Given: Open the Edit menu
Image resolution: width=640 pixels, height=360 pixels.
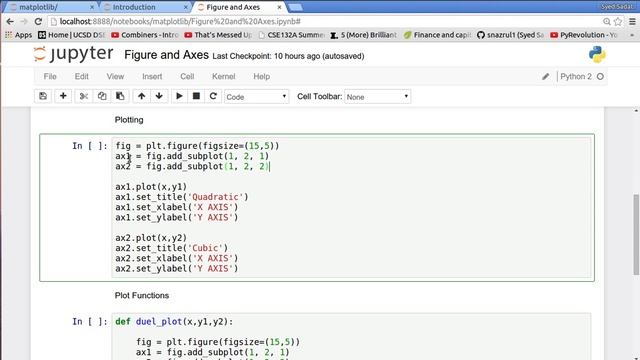Looking at the screenshot, I should tap(81, 76).
